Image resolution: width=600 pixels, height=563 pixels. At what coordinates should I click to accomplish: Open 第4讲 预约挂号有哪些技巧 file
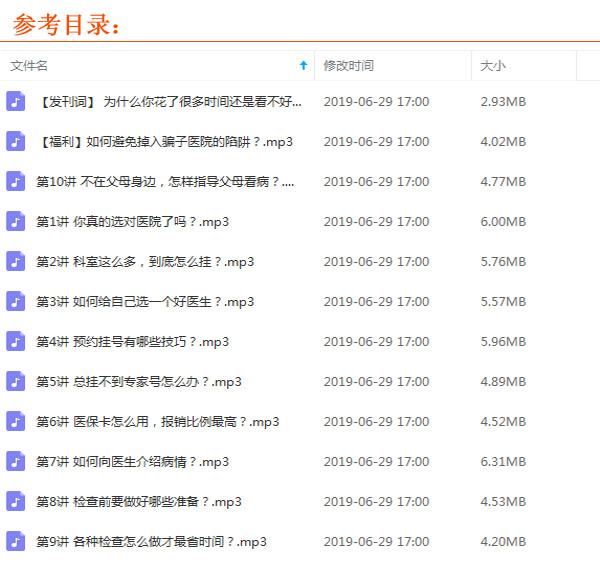point(132,341)
